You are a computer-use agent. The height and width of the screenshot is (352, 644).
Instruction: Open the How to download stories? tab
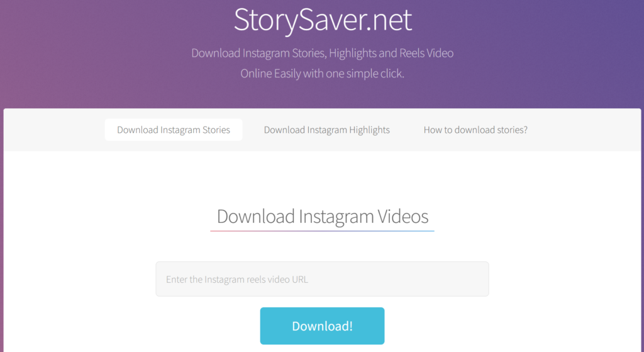pos(475,130)
